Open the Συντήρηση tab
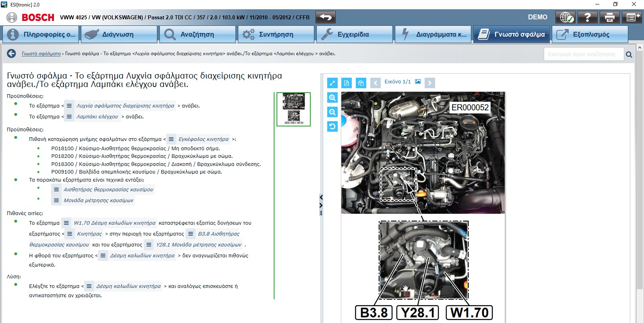The width and height of the screenshot is (644, 323). click(x=276, y=35)
